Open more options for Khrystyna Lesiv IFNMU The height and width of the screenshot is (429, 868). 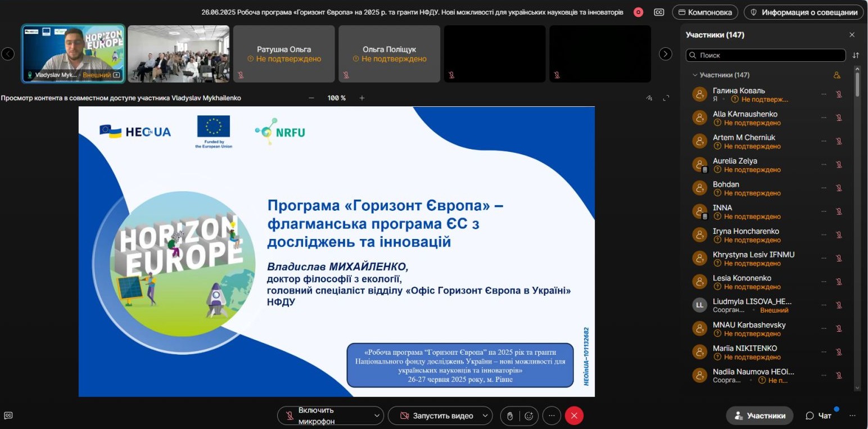coord(824,259)
